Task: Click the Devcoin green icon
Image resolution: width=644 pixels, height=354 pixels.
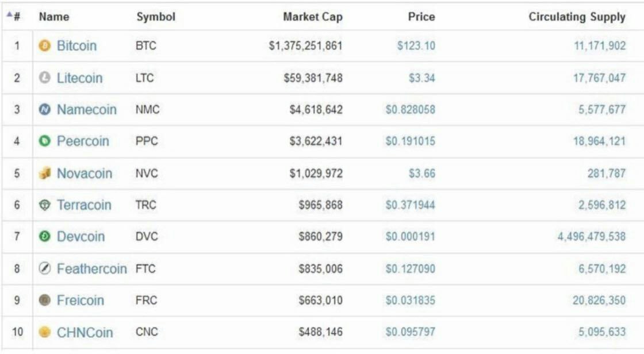Action: [44, 237]
